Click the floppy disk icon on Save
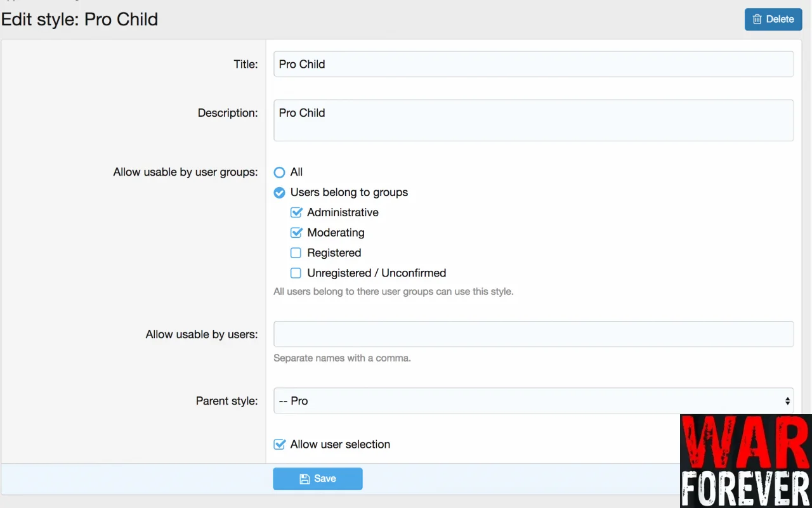Image resolution: width=812 pixels, height=508 pixels. click(x=304, y=479)
